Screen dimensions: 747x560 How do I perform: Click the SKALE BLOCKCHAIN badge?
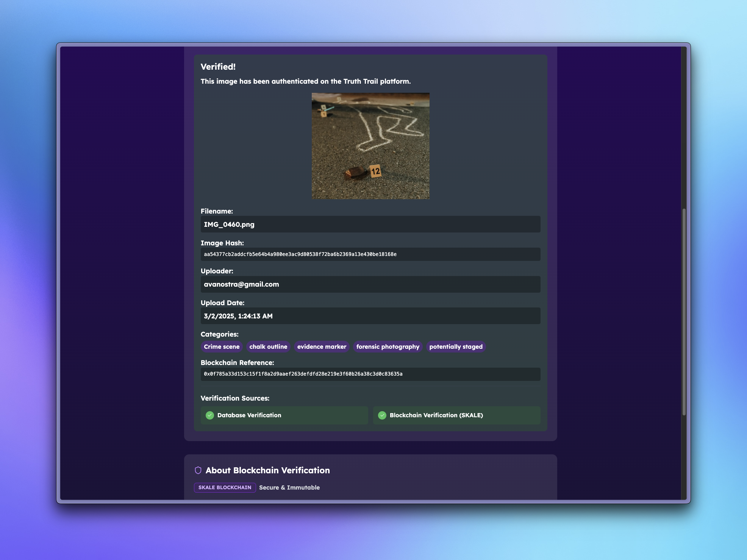(225, 488)
